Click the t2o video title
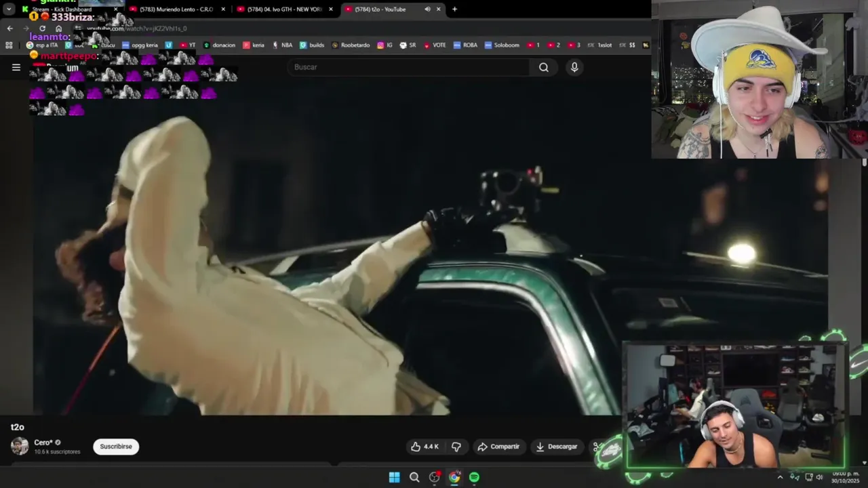Image resolution: width=868 pixels, height=488 pixels. 18,427
